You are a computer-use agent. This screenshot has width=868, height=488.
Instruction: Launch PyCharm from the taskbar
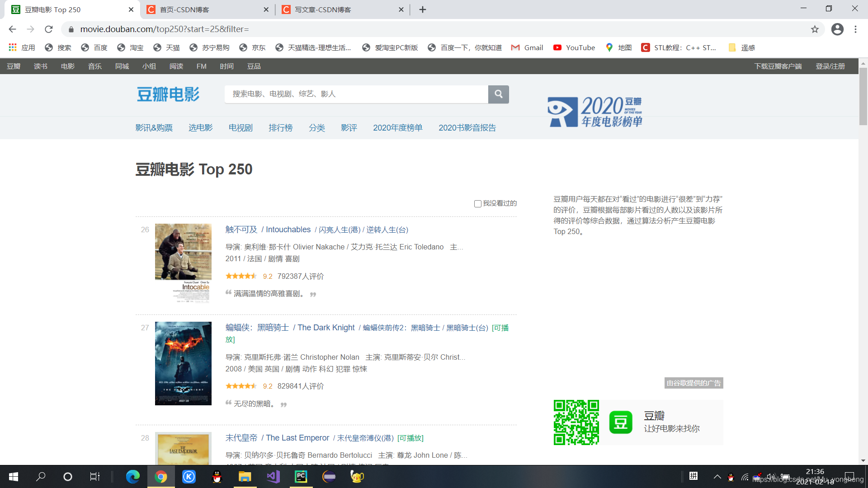point(301,477)
